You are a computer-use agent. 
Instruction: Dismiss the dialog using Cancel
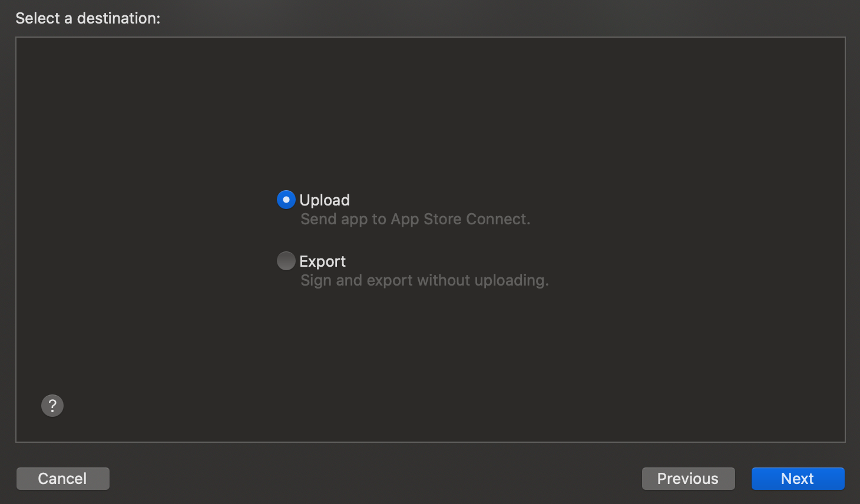click(x=62, y=479)
